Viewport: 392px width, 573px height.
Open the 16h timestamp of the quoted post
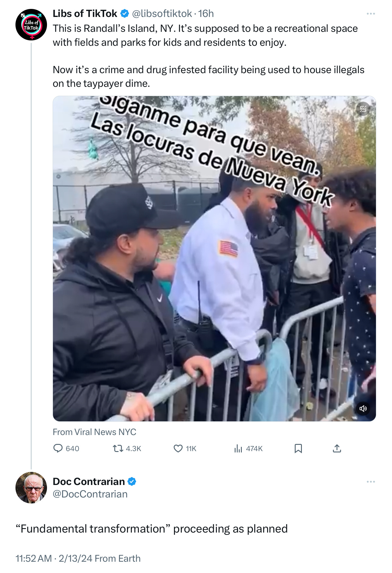206,14
